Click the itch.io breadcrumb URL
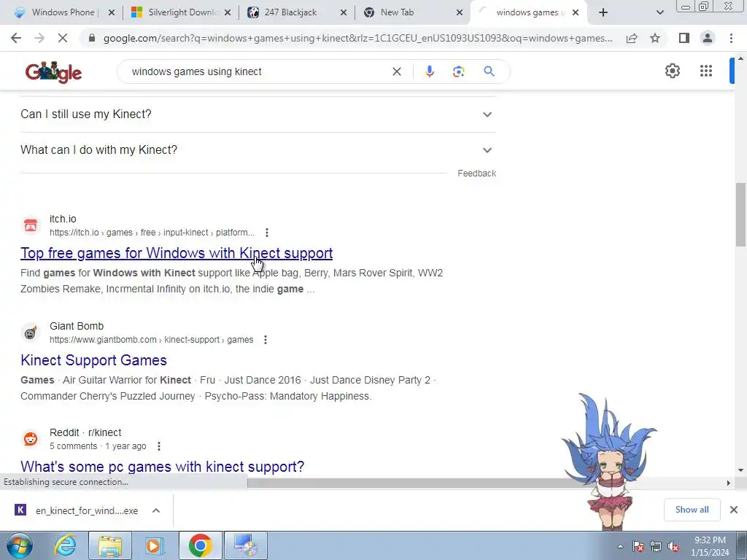747x560 pixels. point(152,233)
